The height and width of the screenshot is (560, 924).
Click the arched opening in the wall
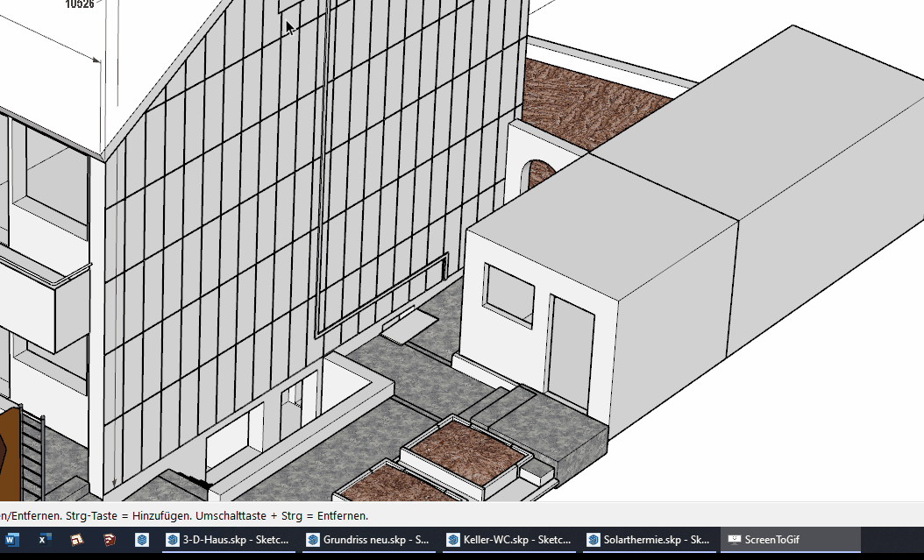pyautogui.click(x=537, y=175)
